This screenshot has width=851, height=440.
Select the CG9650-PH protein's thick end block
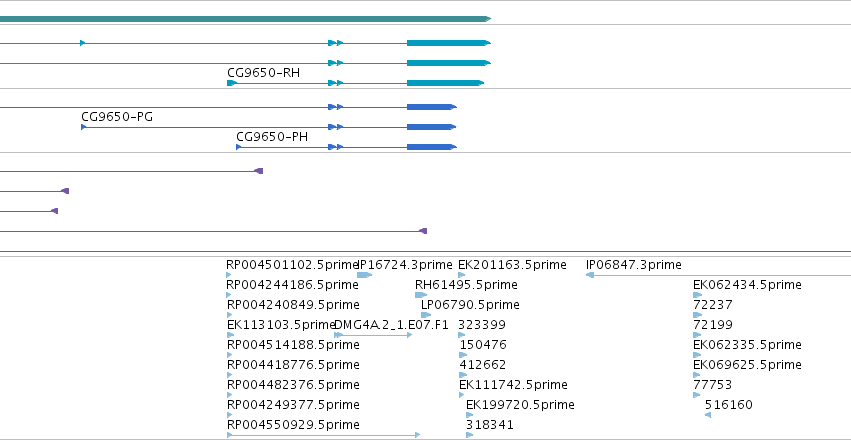(x=431, y=147)
